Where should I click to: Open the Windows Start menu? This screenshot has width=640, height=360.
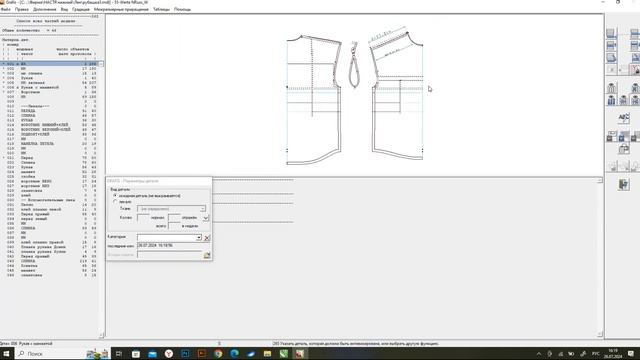pyautogui.click(x=6, y=353)
